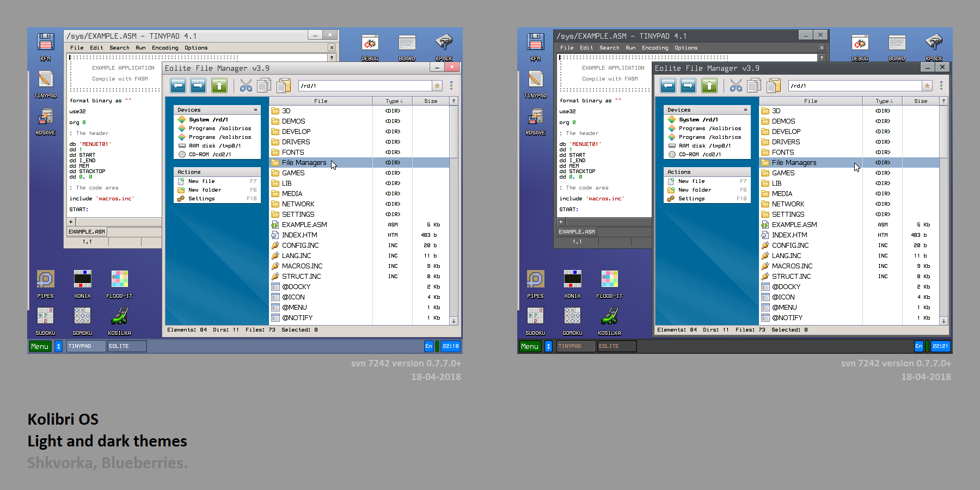The width and height of the screenshot is (980, 490).
Task: Select GAMES folder in light-theme Eolite list
Action: click(x=359, y=173)
